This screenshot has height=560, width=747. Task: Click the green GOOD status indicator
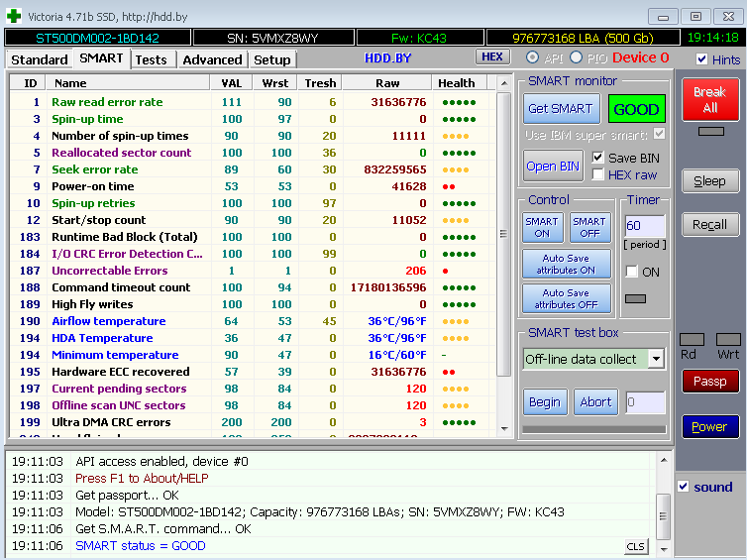pos(636,109)
